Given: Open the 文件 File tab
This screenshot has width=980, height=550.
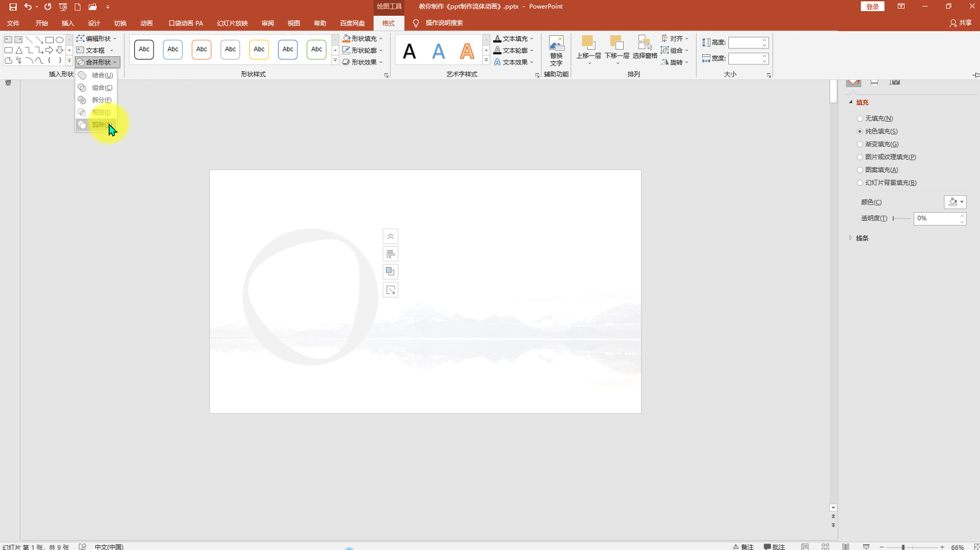Looking at the screenshot, I should coord(13,23).
